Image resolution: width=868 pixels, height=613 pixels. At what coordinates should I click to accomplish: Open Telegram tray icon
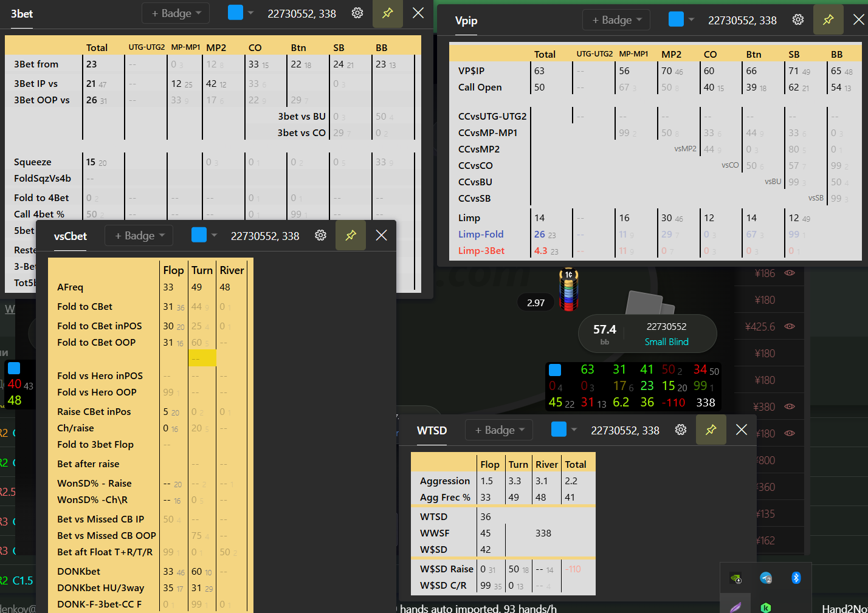(x=766, y=578)
